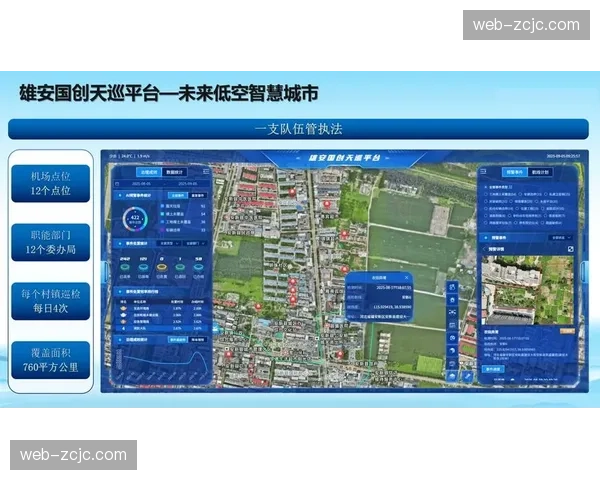Click legend entry with value 54
The height and width of the screenshot is (480, 600).
pyautogui.click(x=183, y=214)
